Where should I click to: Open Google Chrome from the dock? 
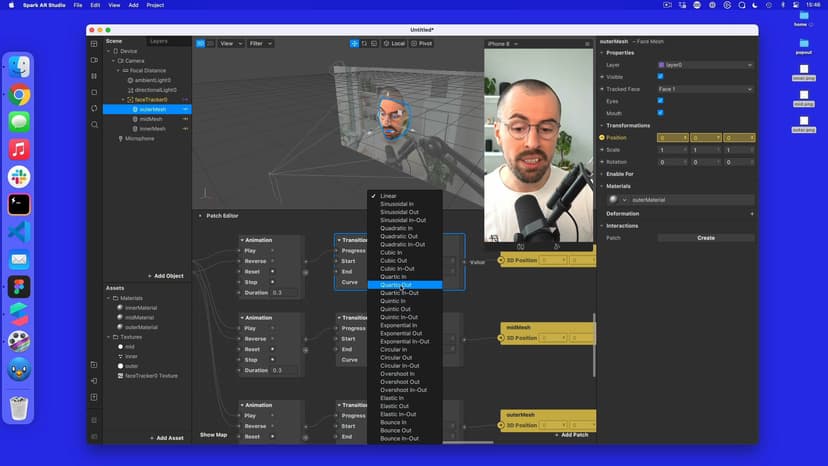[x=19, y=95]
